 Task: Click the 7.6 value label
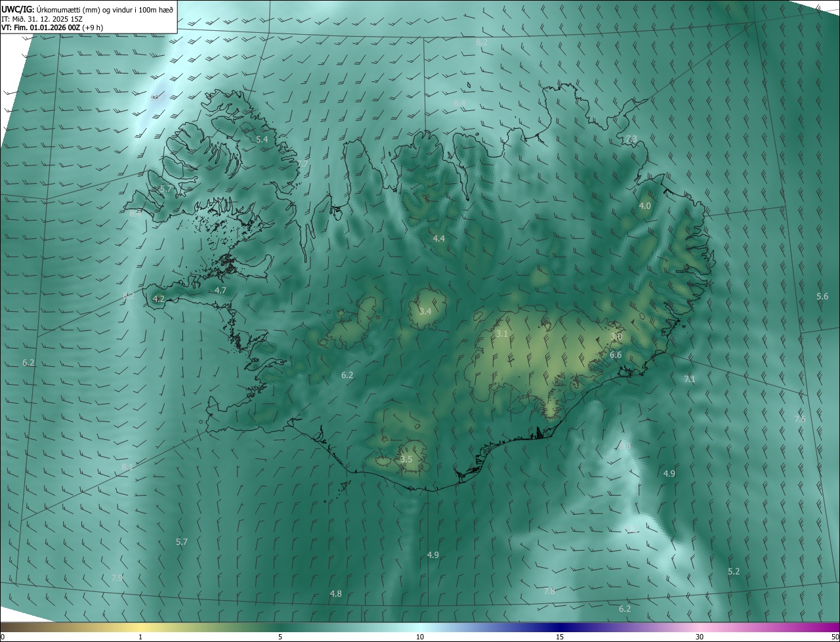tap(799, 419)
